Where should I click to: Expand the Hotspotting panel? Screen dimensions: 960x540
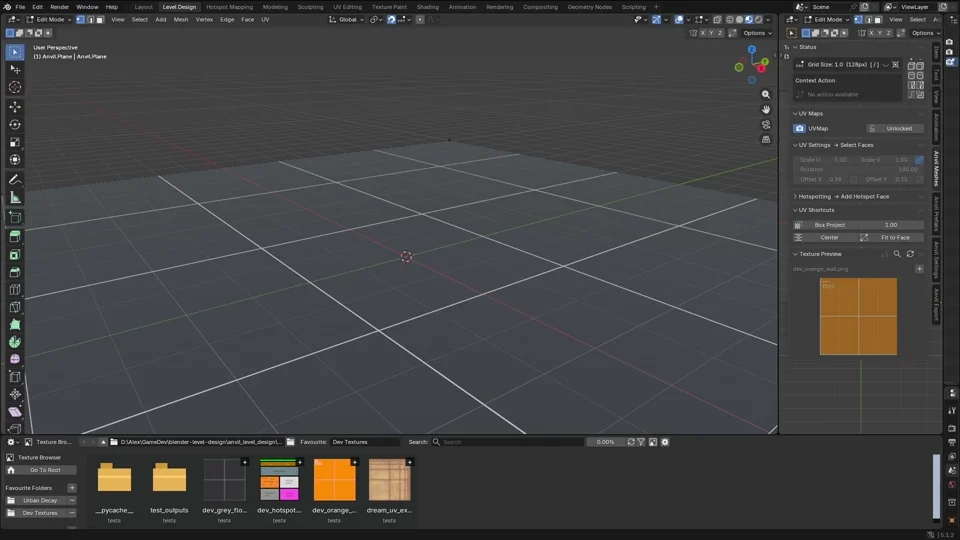(814, 197)
